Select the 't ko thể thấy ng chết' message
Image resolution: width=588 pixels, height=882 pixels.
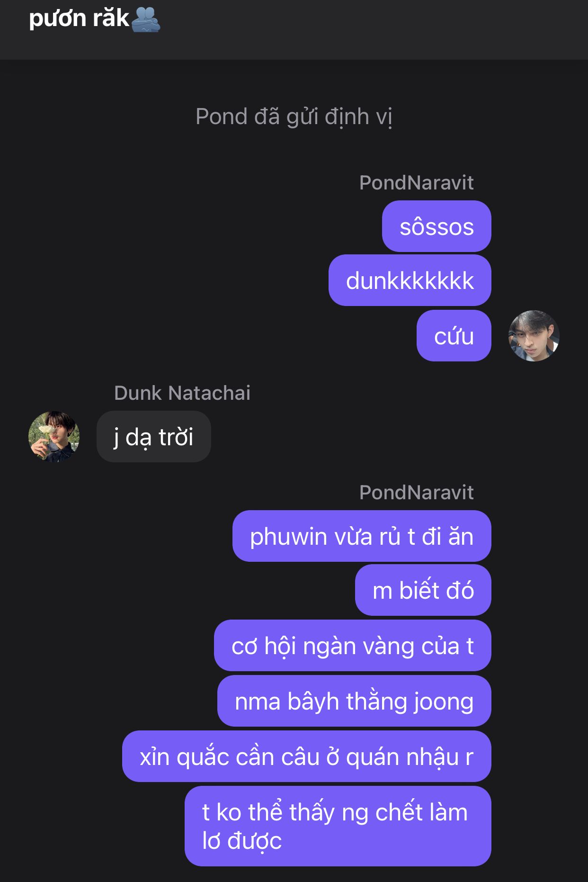[338, 826]
